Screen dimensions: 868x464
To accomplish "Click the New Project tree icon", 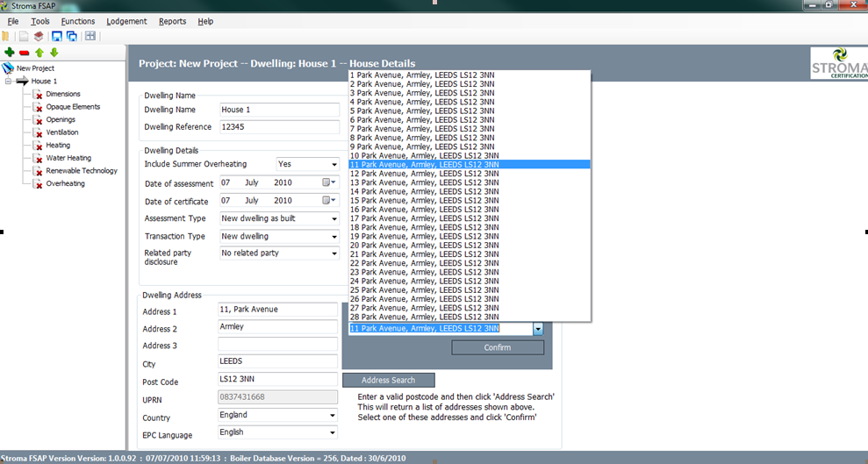I will click(x=8, y=68).
